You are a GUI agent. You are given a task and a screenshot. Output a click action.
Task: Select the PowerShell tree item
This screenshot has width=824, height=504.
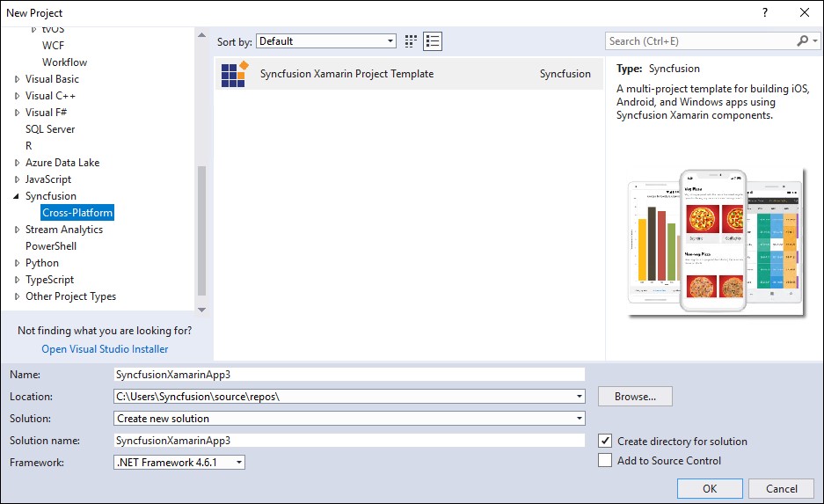pos(51,246)
